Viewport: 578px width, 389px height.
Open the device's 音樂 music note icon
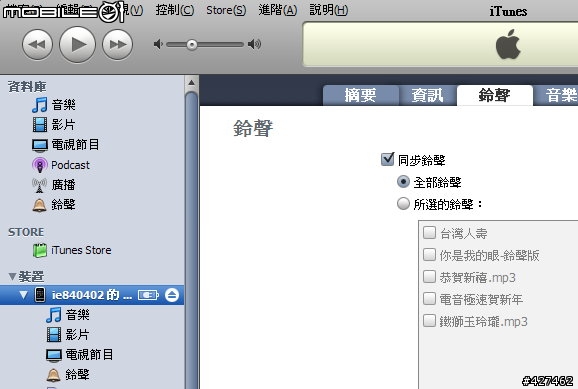[53, 315]
